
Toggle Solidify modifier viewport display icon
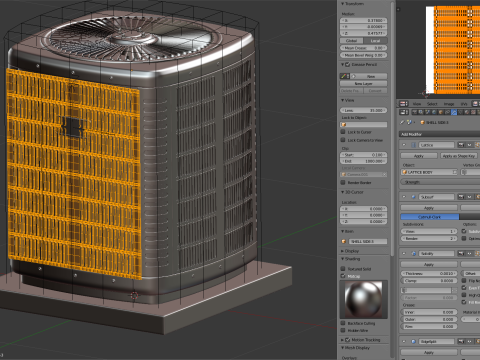(x=469, y=254)
